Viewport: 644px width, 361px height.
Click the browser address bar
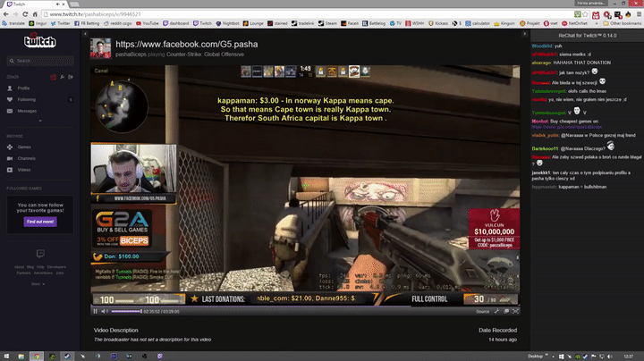308,14
